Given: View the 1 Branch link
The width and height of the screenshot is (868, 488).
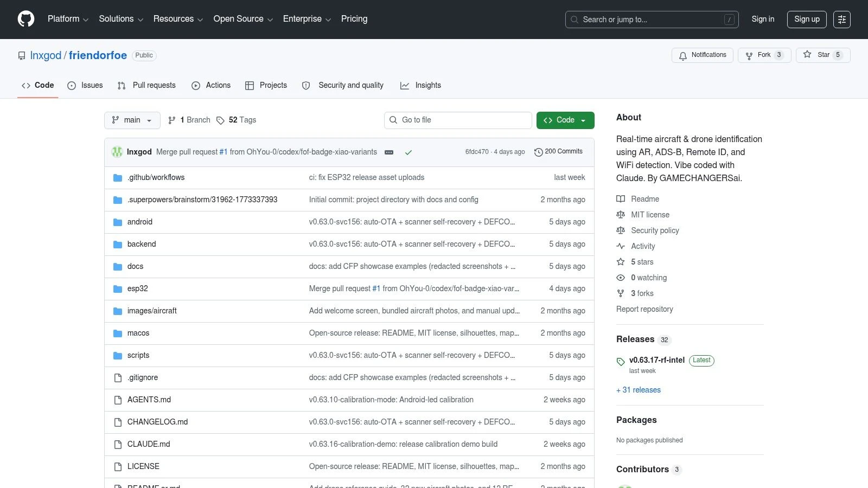Looking at the screenshot, I should click(189, 120).
